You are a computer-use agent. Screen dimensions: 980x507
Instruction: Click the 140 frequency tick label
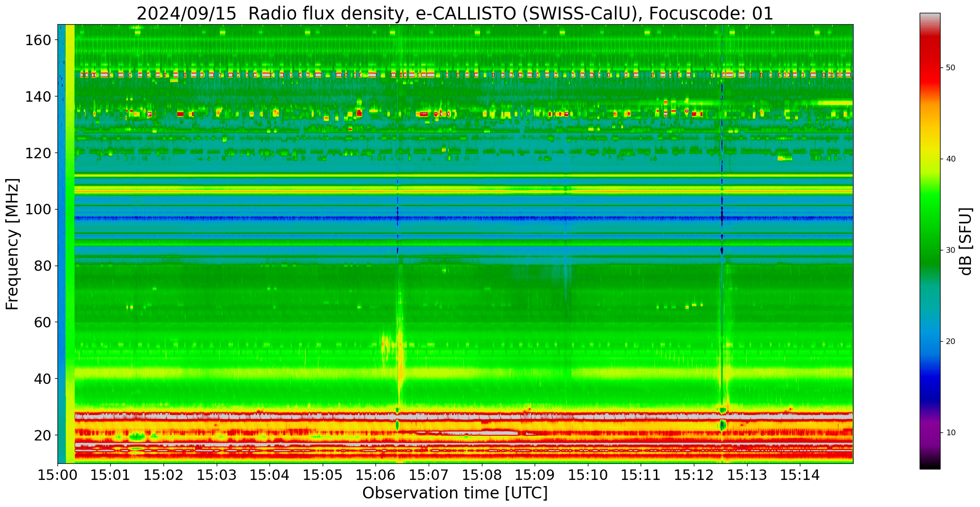tap(38, 96)
